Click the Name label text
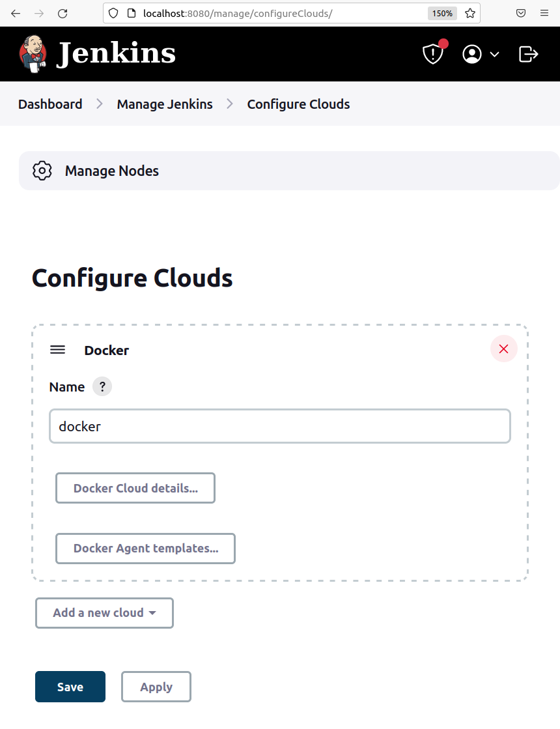560x729 pixels. pyautogui.click(x=67, y=387)
